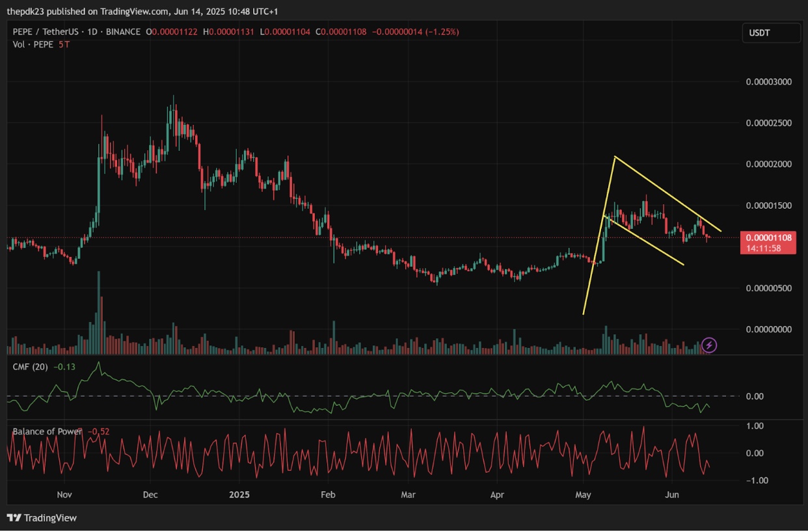Screen dimensions: 808x532
Task: Click the 1.00 Balance of Power axis label
Action: click(x=754, y=425)
